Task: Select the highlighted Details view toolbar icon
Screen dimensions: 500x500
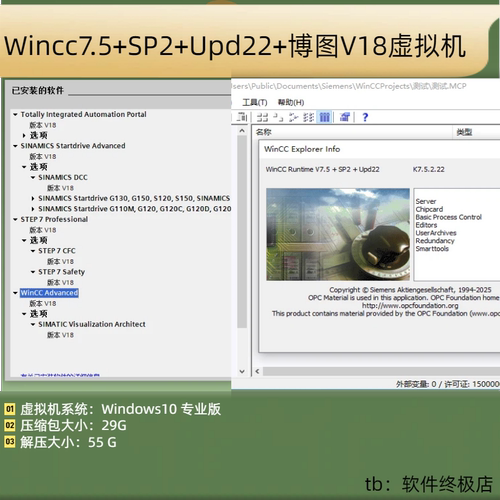Action: point(324,117)
